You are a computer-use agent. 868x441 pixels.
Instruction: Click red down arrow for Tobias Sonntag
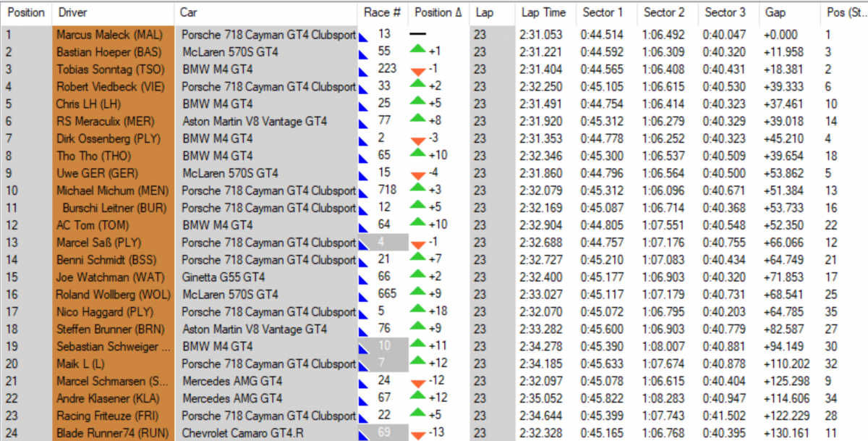[x=417, y=71]
